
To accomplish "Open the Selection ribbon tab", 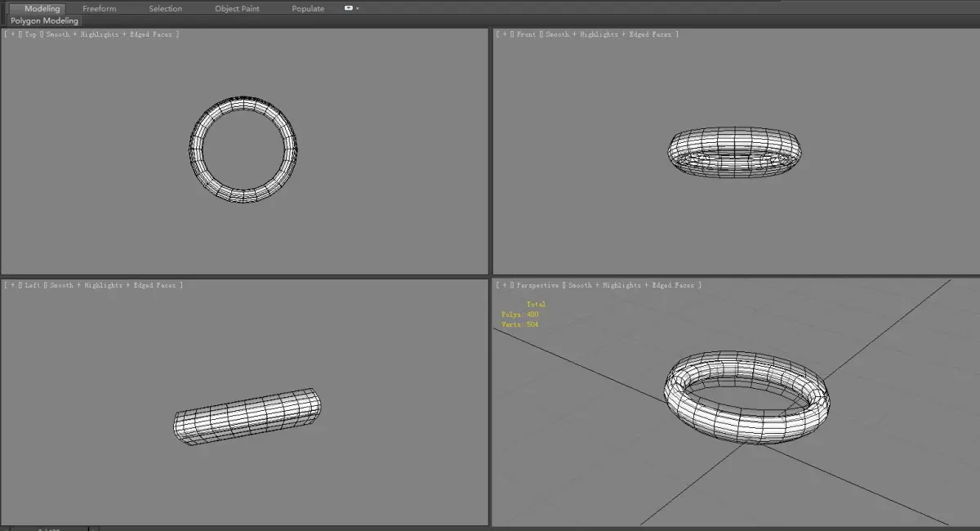I will point(166,8).
